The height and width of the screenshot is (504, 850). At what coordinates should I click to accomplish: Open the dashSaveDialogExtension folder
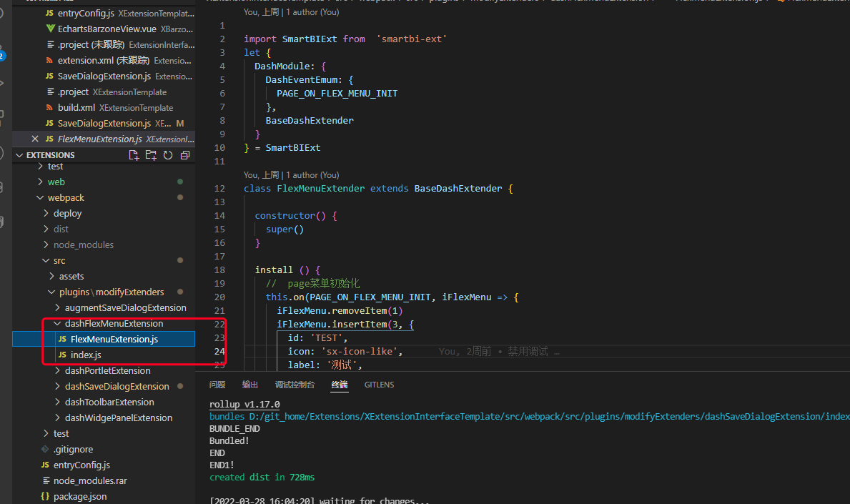point(117,386)
